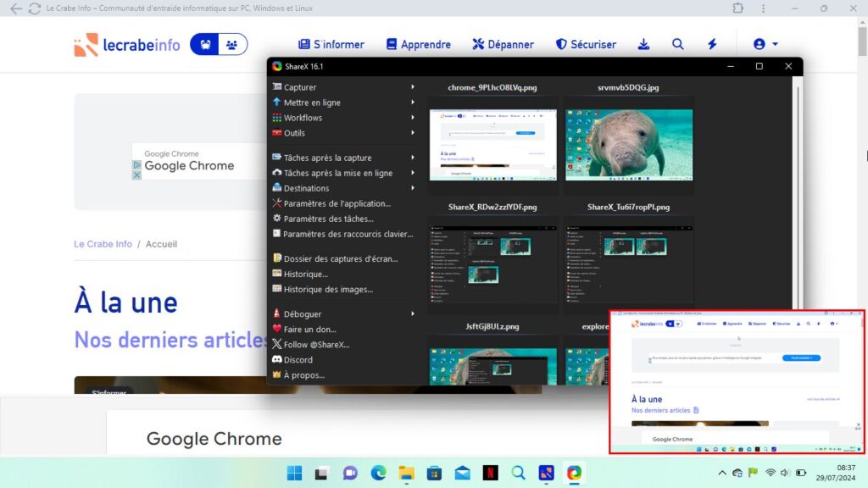Select the community people toggle button
Image resolution: width=868 pixels, height=488 pixels.
click(232, 44)
